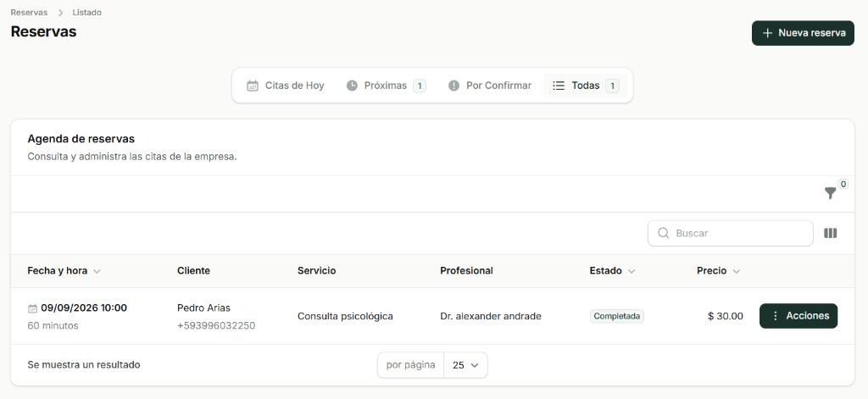The width and height of the screenshot is (868, 399).
Task: Click Se muestra un resultado text
Action: click(x=84, y=364)
